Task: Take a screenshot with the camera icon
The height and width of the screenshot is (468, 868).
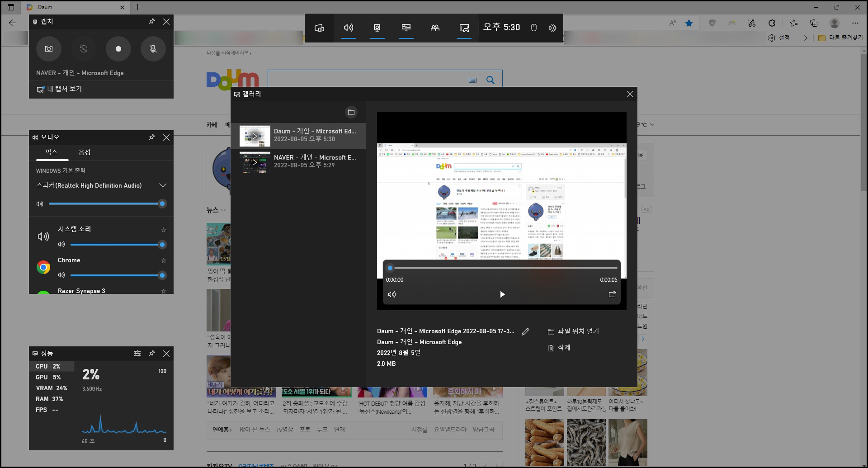Action: coord(49,49)
